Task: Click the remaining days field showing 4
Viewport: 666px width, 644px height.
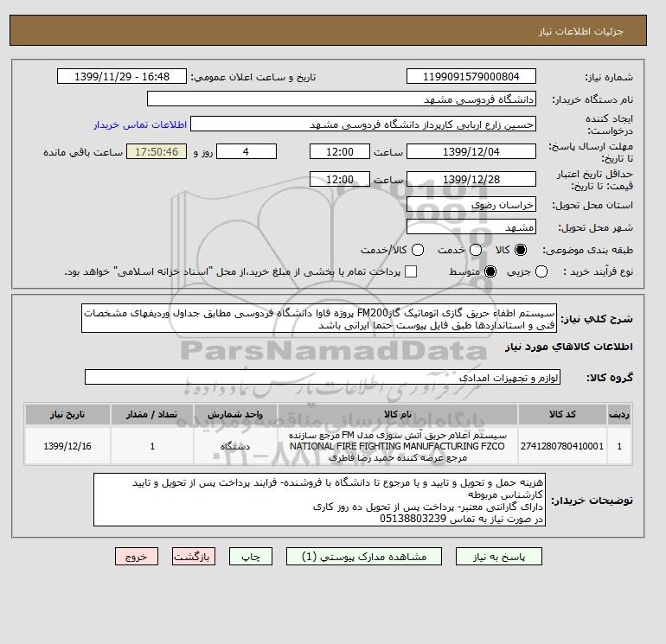Action: [x=247, y=151]
